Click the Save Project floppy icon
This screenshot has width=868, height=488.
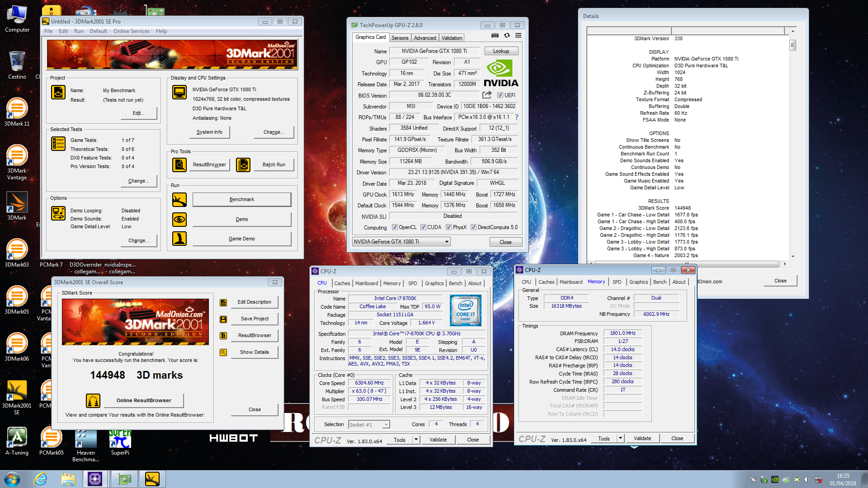[x=223, y=319]
